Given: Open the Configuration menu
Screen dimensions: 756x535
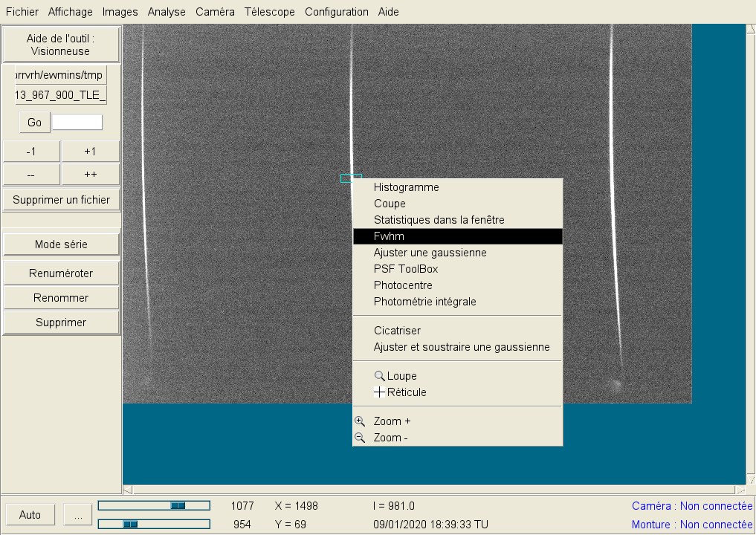Looking at the screenshot, I should coord(336,12).
